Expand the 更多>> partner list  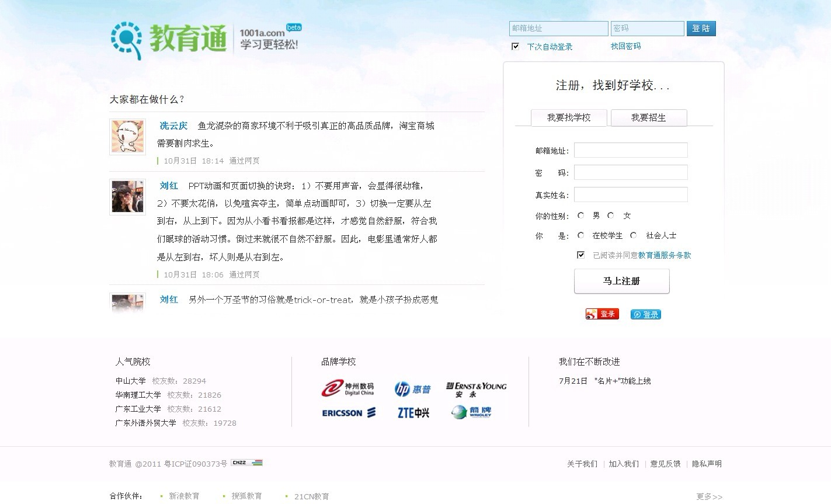point(709,496)
